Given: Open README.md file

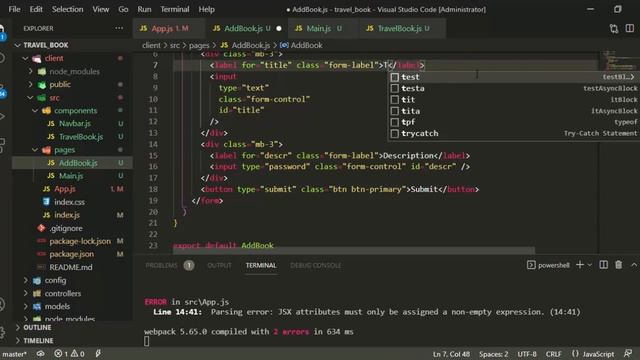Looking at the screenshot, I should 71,267.
